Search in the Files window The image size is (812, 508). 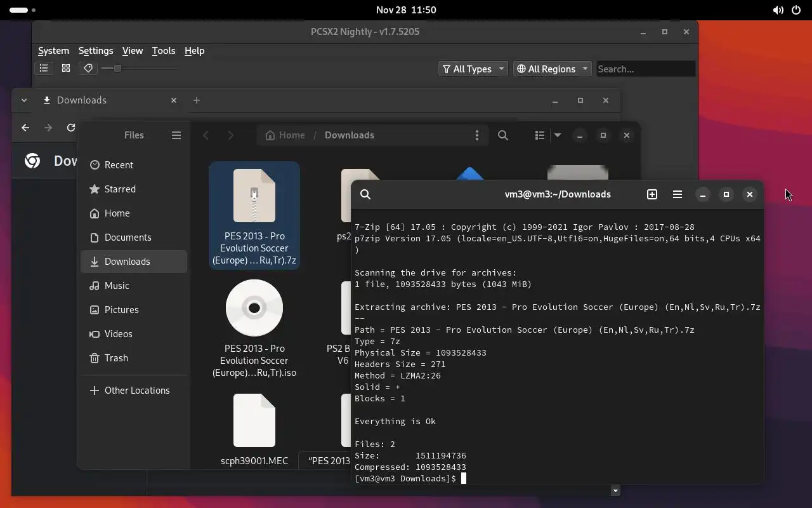coord(503,135)
